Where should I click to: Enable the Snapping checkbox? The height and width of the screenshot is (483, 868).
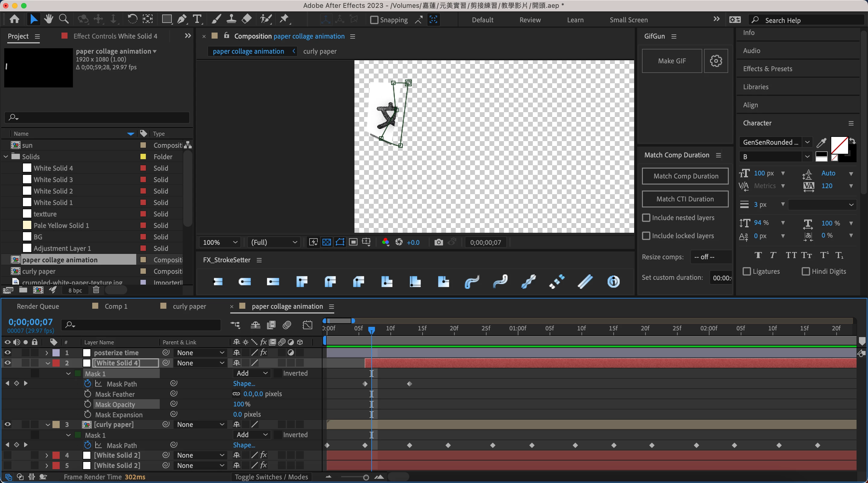[x=374, y=20]
